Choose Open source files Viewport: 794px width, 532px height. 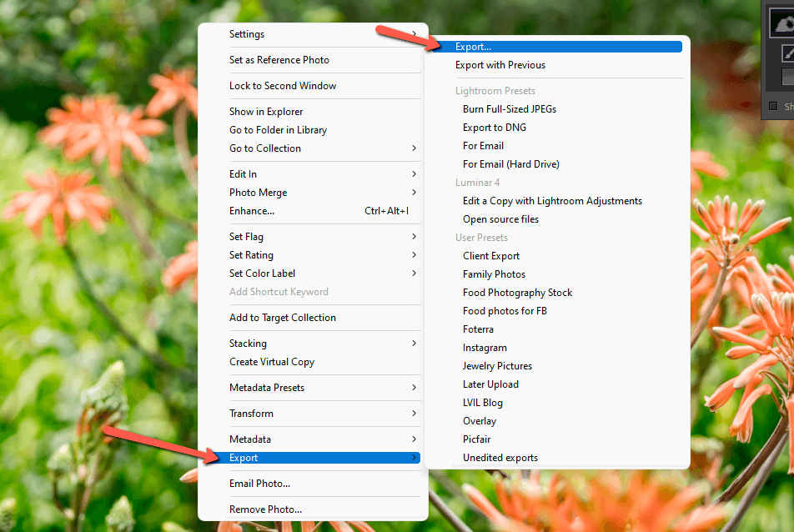(557, 219)
